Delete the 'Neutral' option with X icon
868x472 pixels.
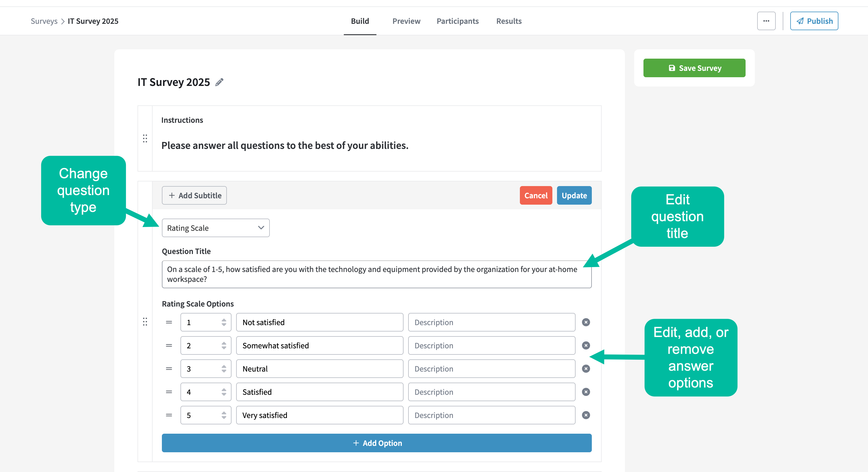pyautogui.click(x=586, y=369)
